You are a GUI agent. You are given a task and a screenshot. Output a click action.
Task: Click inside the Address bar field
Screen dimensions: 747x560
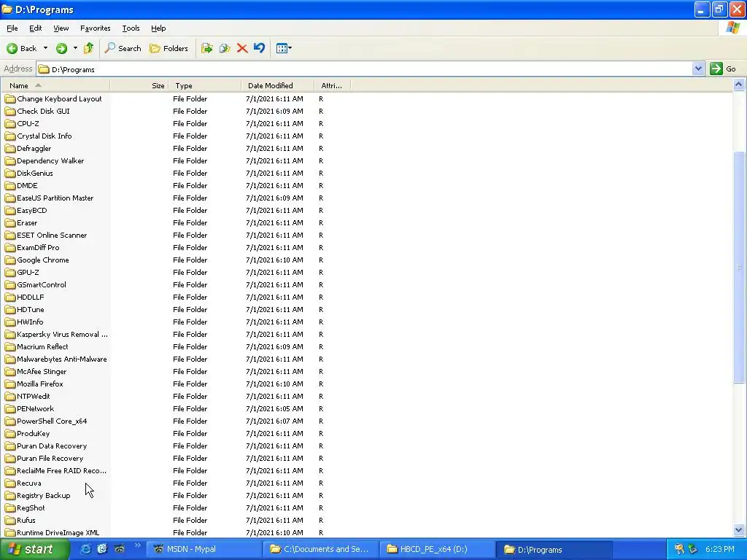pos(365,69)
